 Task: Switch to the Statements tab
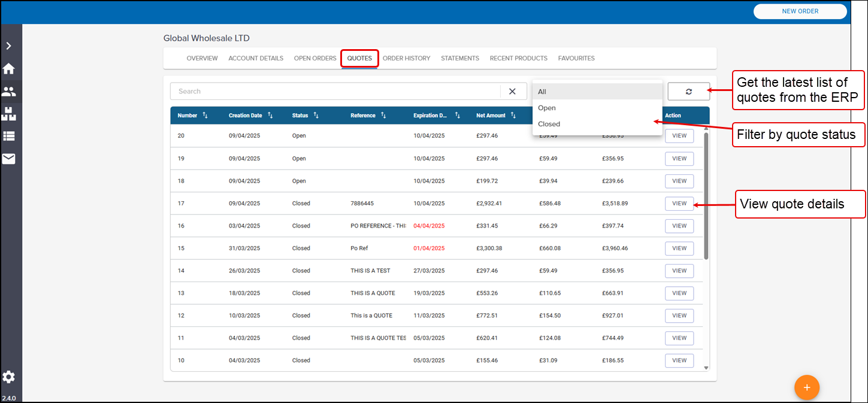click(459, 59)
